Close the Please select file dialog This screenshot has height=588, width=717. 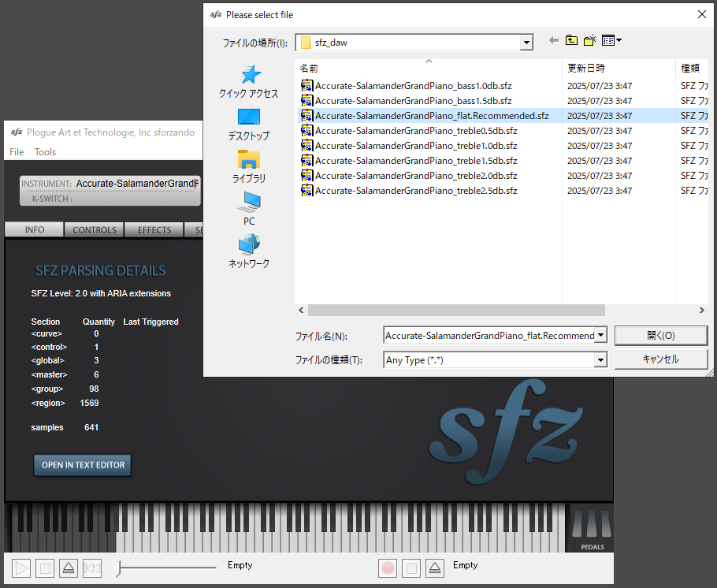click(x=702, y=14)
